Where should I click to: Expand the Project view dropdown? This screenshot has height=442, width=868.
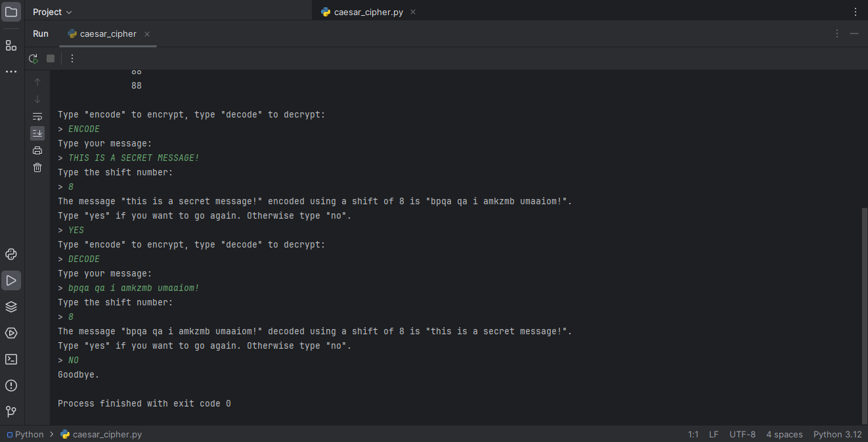53,12
